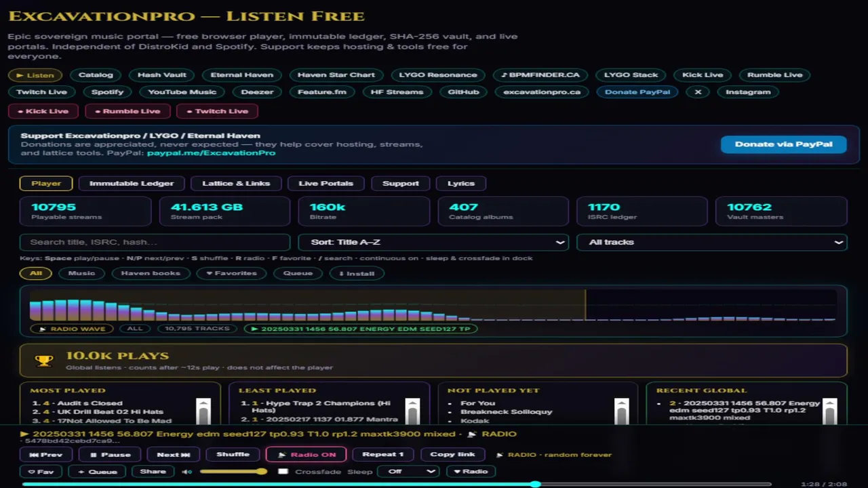
Task: Toggle the Repeat 1 button
Action: [383, 455]
